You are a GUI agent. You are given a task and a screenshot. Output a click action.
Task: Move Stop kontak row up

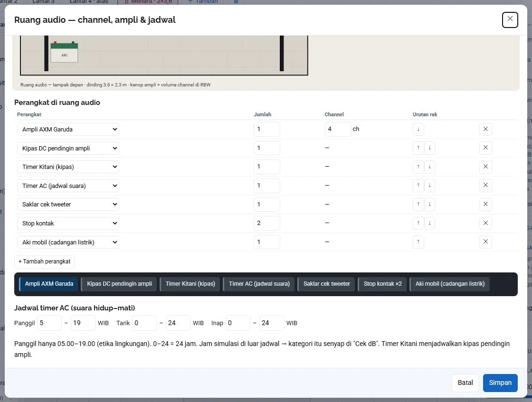tap(418, 223)
